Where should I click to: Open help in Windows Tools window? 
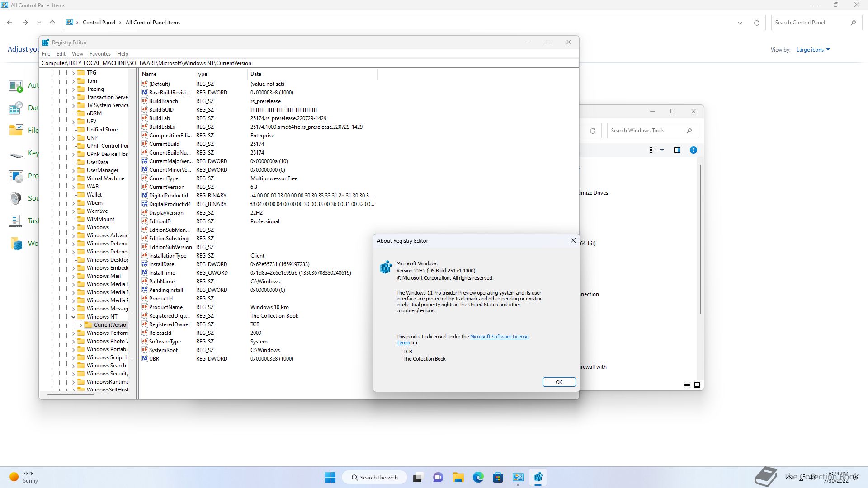pyautogui.click(x=693, y=150)
